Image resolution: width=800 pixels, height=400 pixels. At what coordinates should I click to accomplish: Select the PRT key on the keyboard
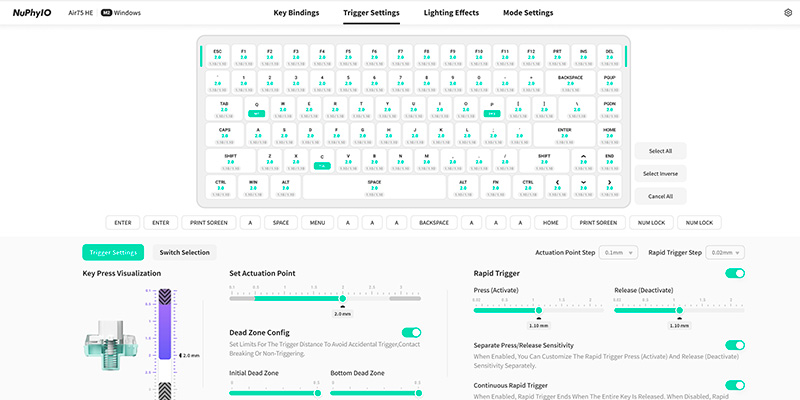[x=557, y=56]
